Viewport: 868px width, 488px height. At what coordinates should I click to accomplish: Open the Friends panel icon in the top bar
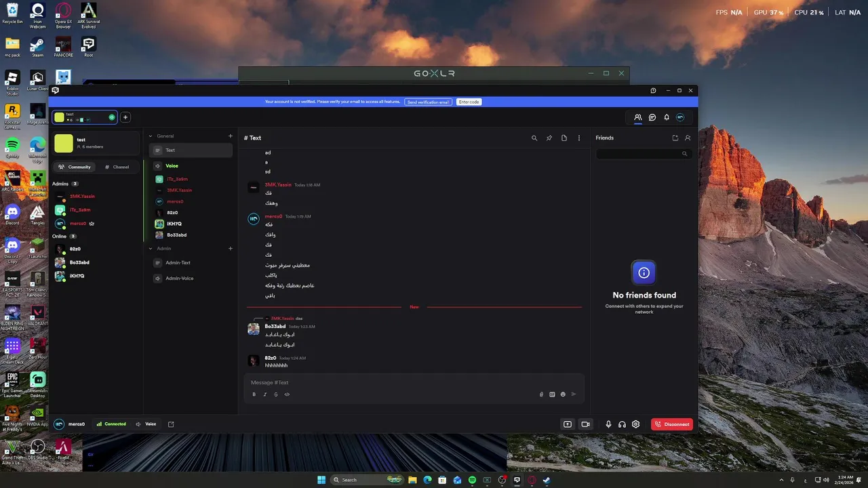[x=638, y=117]
